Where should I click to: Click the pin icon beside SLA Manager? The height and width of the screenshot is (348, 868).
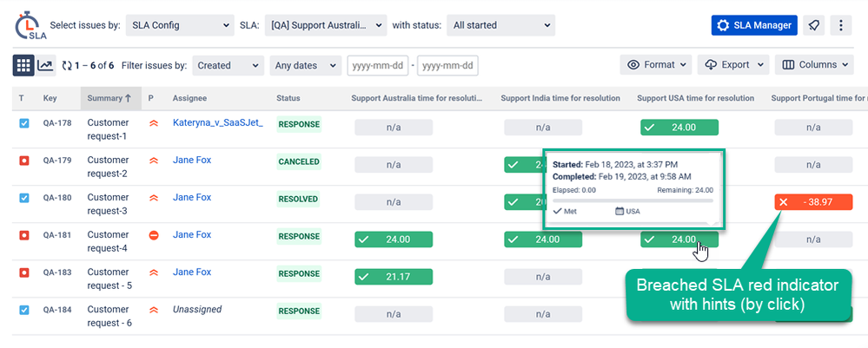click(x=813, y=25)
